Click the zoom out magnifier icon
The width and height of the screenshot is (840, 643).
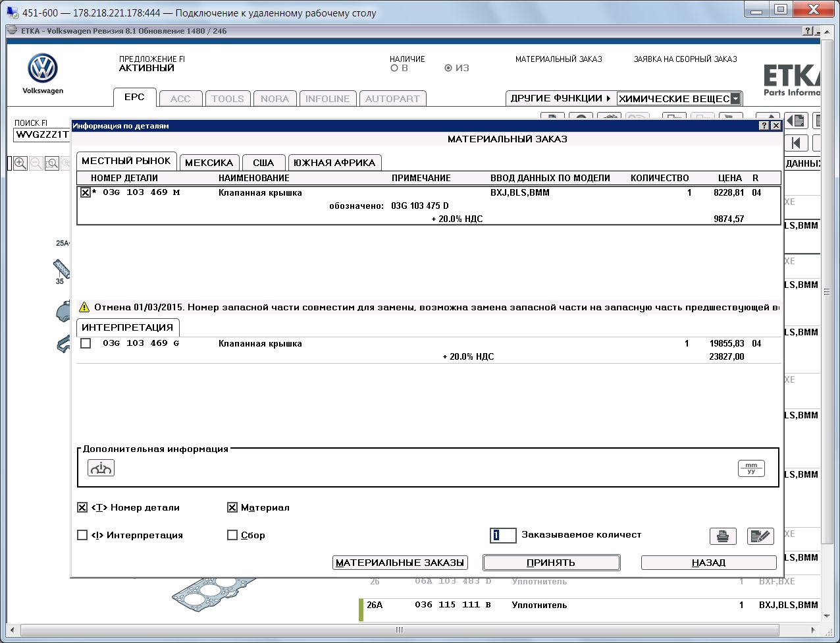click(36, 163)
